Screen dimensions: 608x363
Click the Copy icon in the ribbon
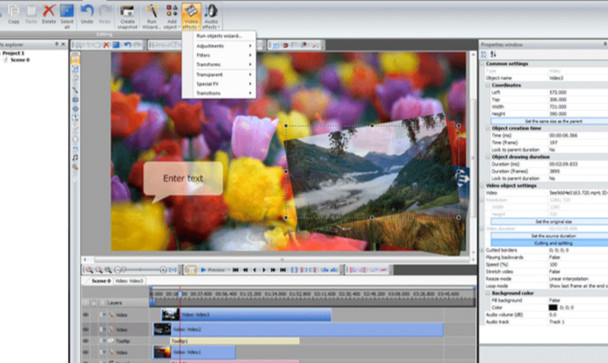pyautogui.click(x=14, y=14)
